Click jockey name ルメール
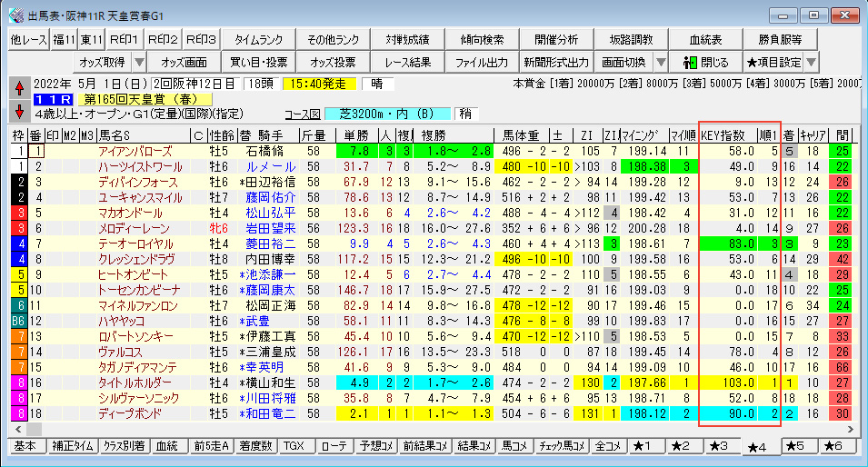Screen dimensions: 868x467 270,166
